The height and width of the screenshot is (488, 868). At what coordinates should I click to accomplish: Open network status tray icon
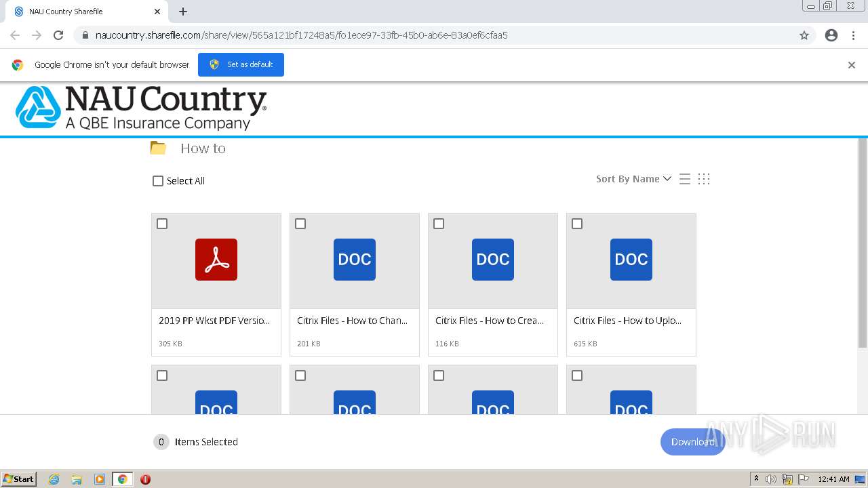787,479
